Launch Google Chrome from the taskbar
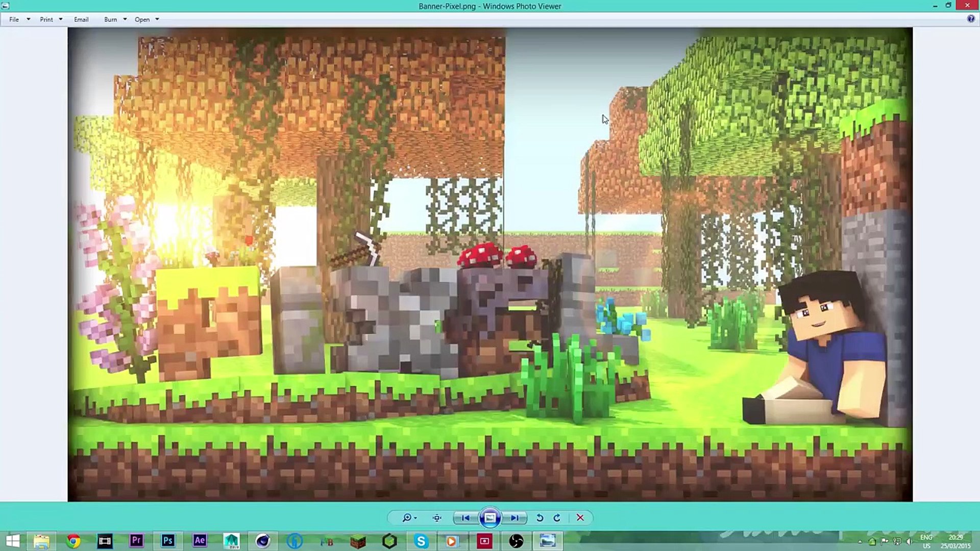 point(73,541)
